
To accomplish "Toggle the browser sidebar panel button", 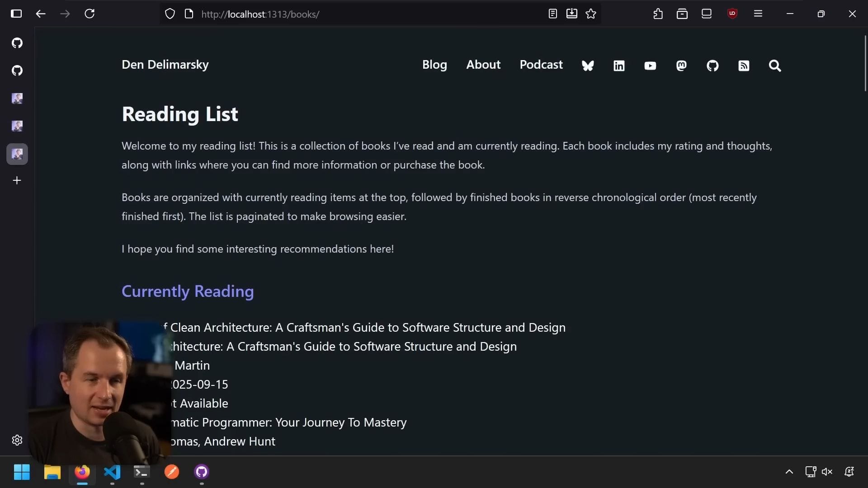I will (16, 14).
